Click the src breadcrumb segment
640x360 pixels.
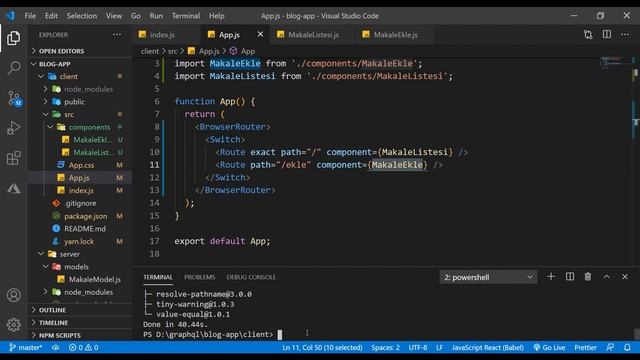click(x=173, y=51)
